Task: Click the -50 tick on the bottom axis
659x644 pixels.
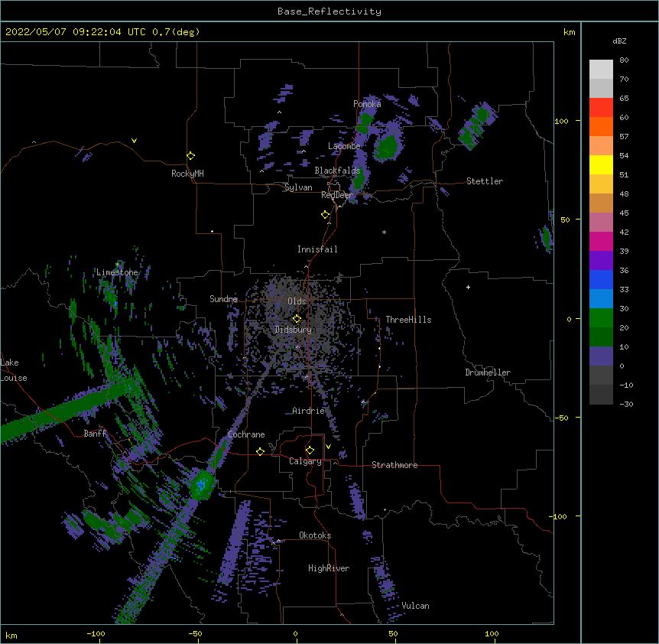Action: click(x=195, y=633)
